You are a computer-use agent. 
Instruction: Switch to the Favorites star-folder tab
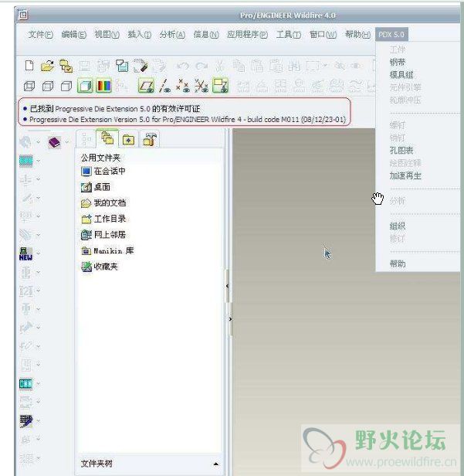click(129, 140)
